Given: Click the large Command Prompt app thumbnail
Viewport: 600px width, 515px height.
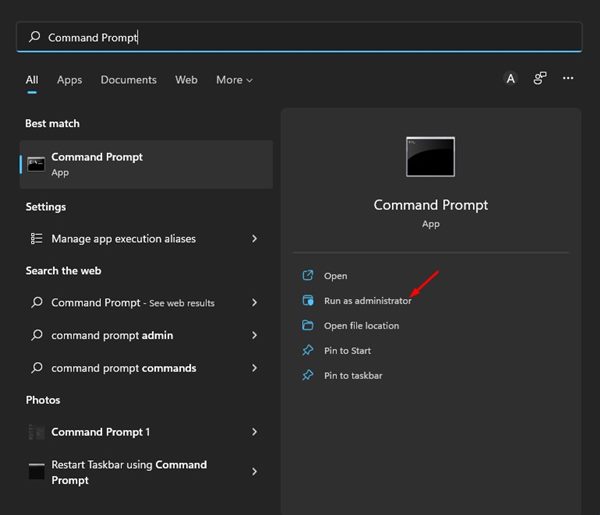Looking at the screenshot, I should click(430, 157).
